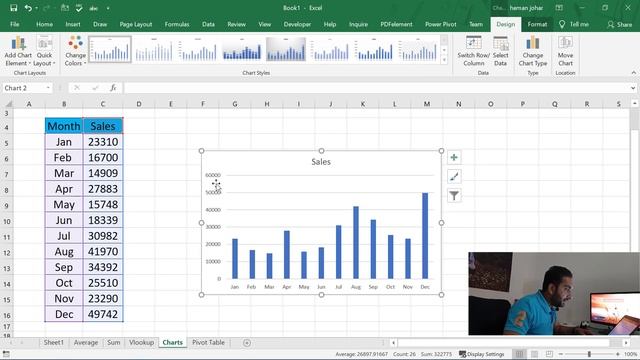Select the fourth chart style thumbnail
Screen dimensions: 640x360
coord(242,49)
